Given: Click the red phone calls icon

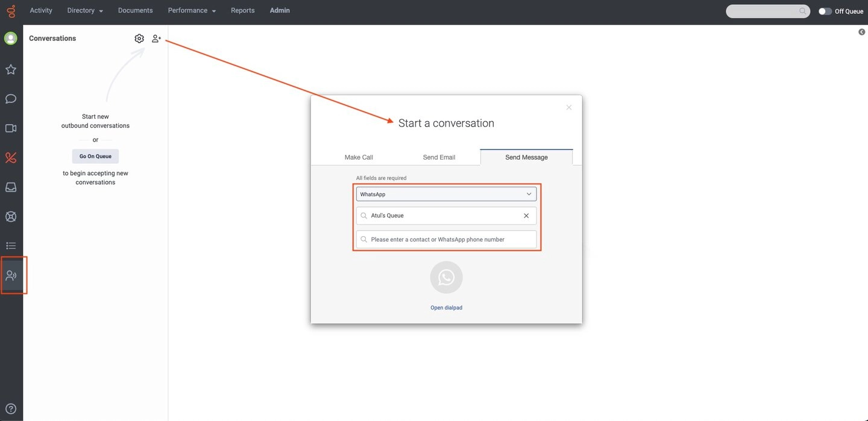Looking at the screenshot, I should 11,158.
